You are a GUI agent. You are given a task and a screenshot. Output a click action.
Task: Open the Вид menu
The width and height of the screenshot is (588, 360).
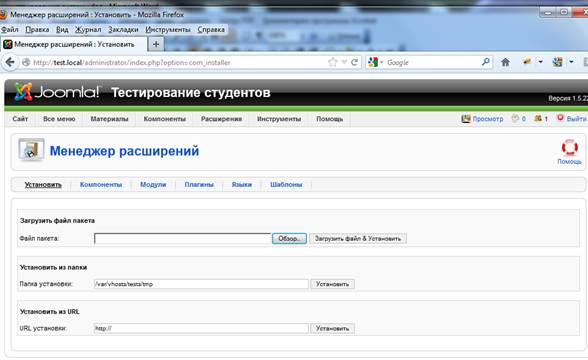click(62, 29)
